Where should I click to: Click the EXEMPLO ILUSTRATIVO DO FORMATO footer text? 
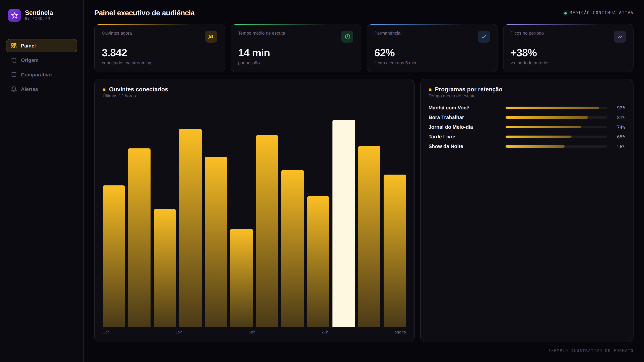pyautogui.click(x=591, y=351)
